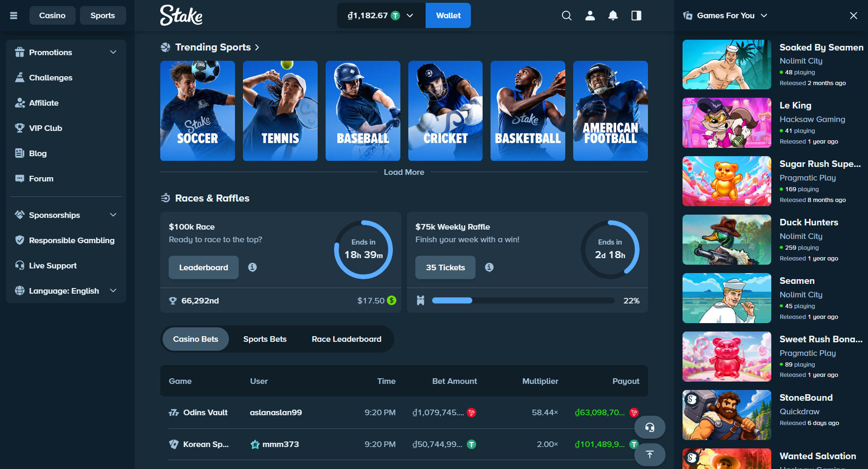Viewport: 868px width, 469px height.
Task: Click the floating support headset button
Action: 650,427
